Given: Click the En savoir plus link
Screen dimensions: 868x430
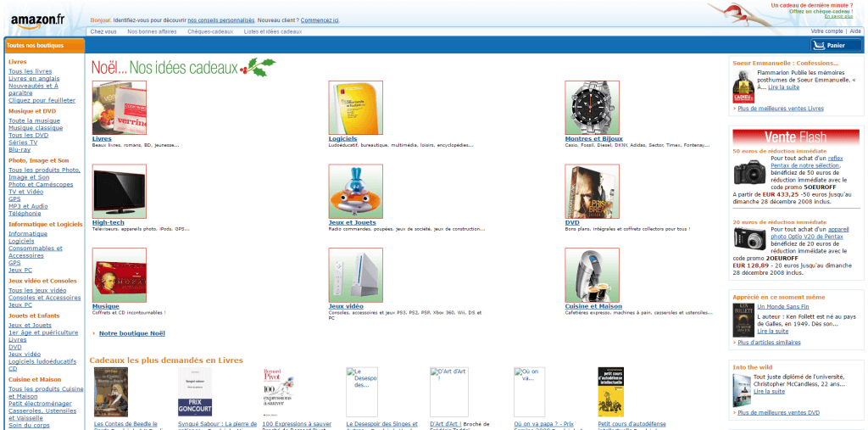Looking at the screenshot, I should [838, 16].
